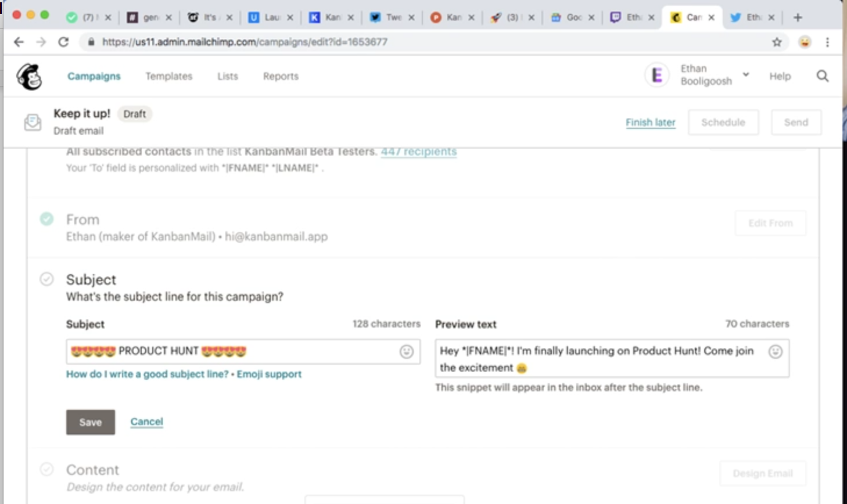This screenshot has width=847, height=504.
Task: Click the Mailchimp Freddie logo
Action: [29, 76]
